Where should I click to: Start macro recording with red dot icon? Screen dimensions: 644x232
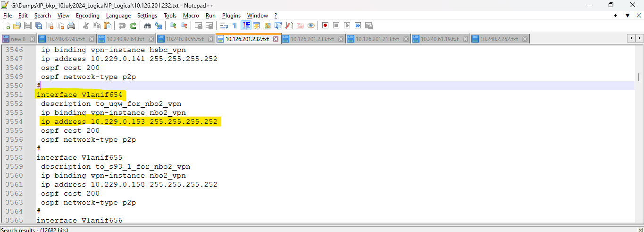(x=325, y=26)
